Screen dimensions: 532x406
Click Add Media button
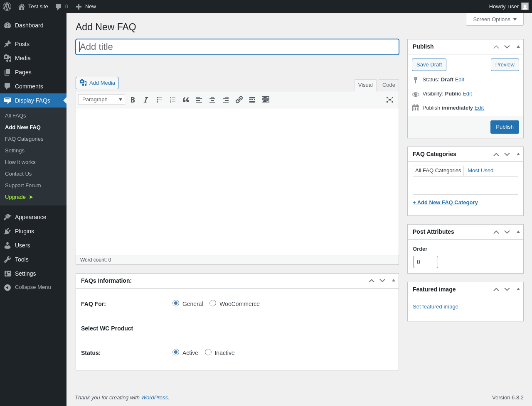point(97,83)
